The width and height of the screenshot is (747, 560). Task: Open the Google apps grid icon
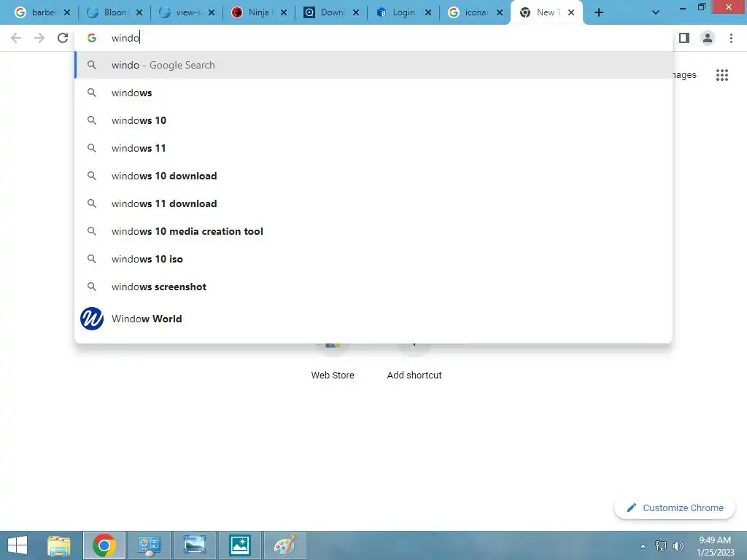tap(721, 75)
